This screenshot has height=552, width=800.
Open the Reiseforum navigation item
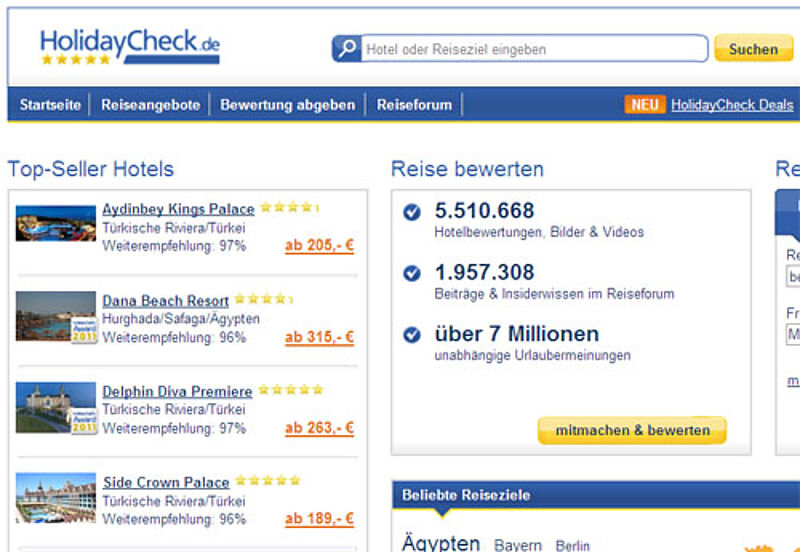point(414,105)
